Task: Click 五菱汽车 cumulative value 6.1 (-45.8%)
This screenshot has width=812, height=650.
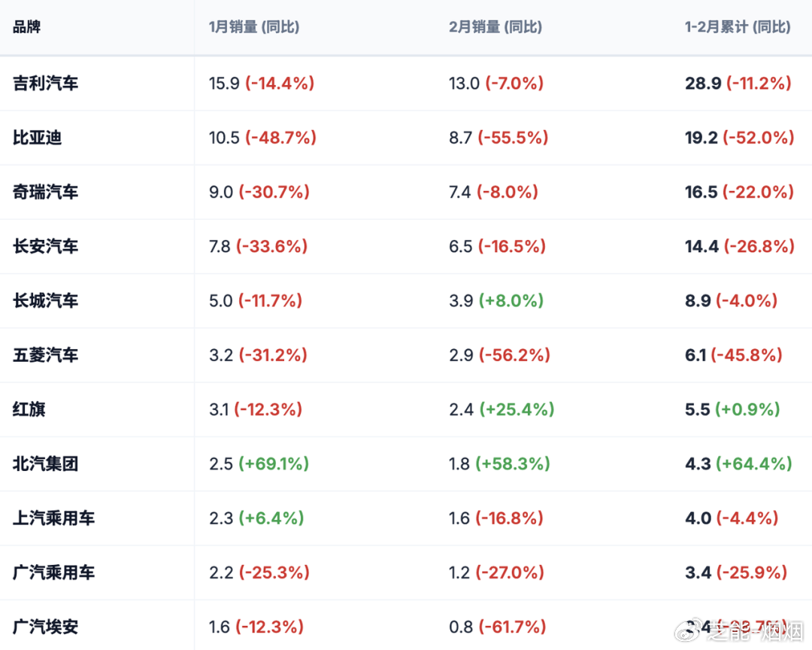Action: [x=733, y=355]
